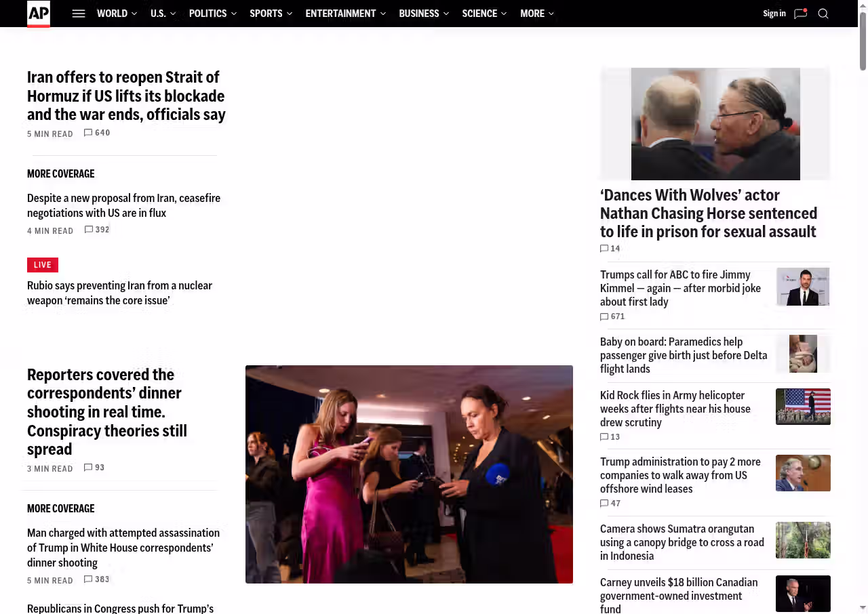The width and height of the screenshot is (868, 614).
Task: Click comment icon showing 640 comments
Action: [x=88, y=133]
